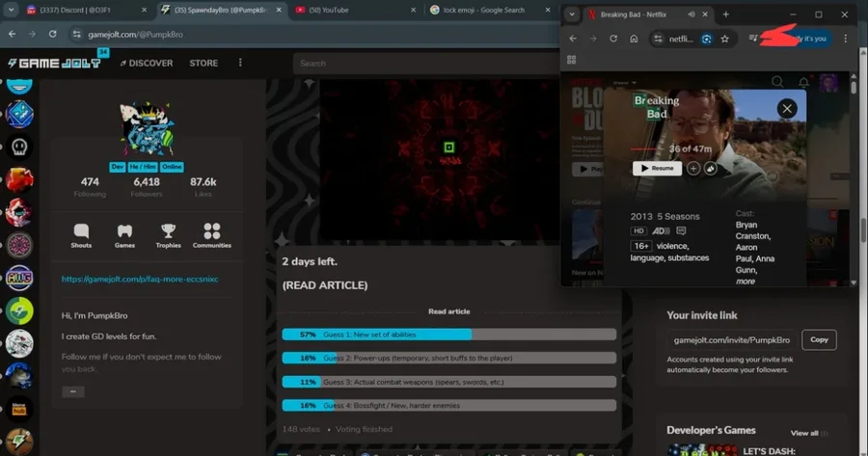Open the Netflix search icon
This screenshot has width=868, height=456.
777,83
